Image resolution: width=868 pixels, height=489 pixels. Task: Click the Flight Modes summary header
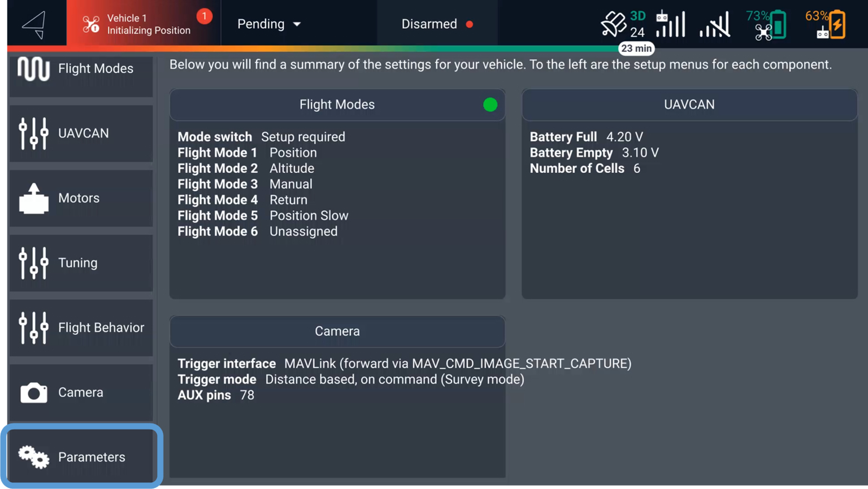pyautogui.click(x=337, y=104)
